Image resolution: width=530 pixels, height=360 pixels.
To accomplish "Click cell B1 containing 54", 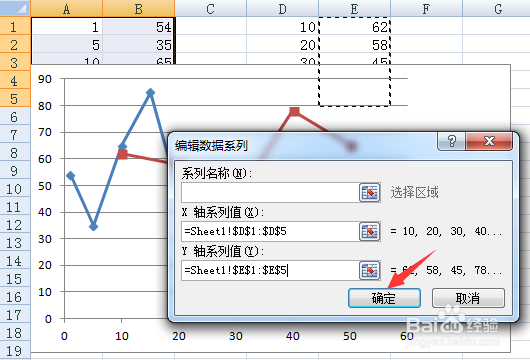I will (x=139, y=26).
